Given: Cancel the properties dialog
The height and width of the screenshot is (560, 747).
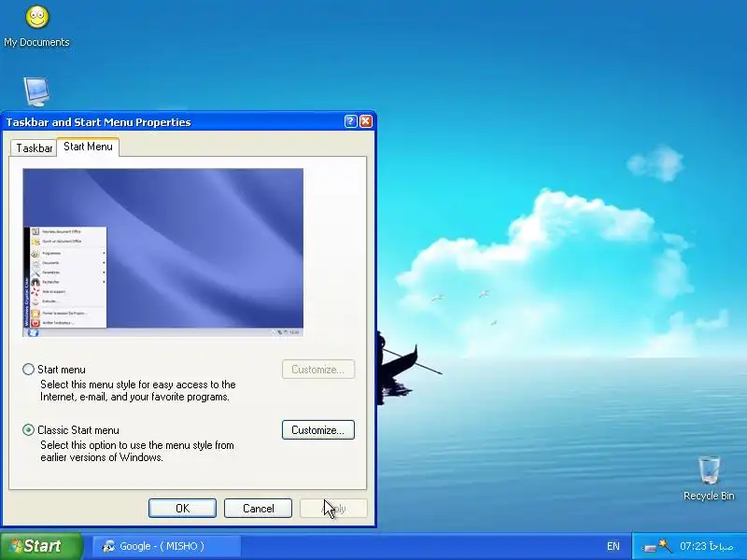Looking at the screenshot, I should click(258, 508).
